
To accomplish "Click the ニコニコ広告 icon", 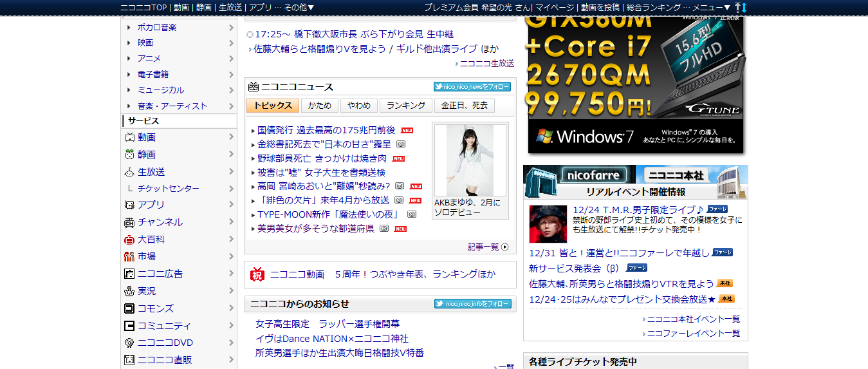I will (129, 274).
